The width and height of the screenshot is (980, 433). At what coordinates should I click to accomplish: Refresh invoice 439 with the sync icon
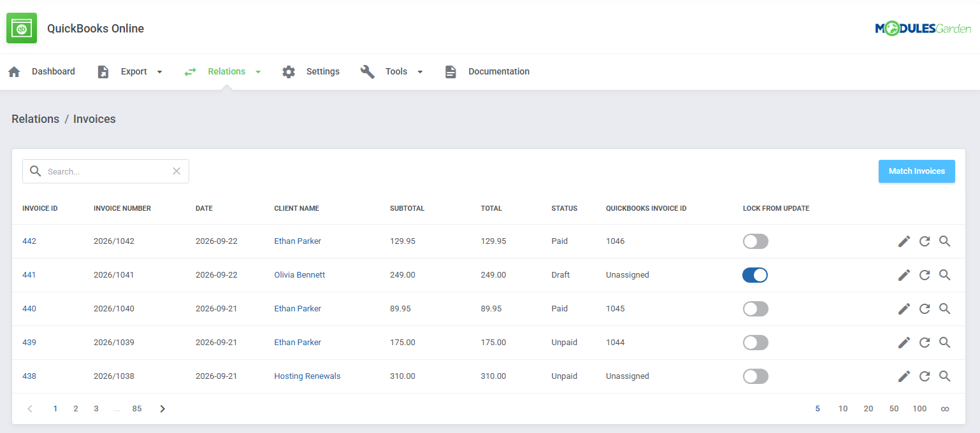click(x=925, y=343)
